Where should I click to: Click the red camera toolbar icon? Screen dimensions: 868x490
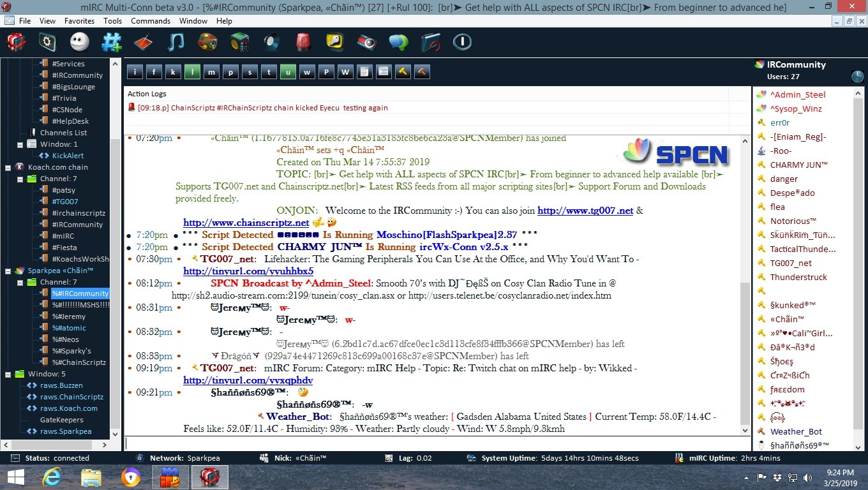point(367,42)
